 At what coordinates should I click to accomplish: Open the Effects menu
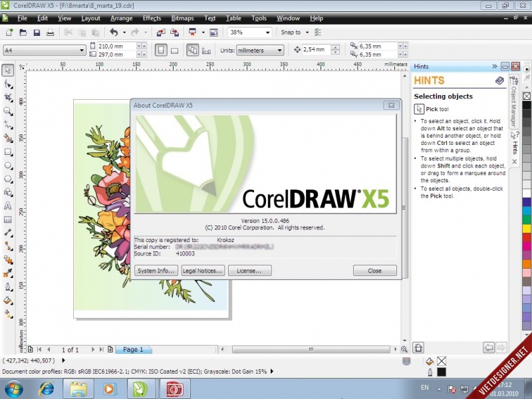coord(152,19)
